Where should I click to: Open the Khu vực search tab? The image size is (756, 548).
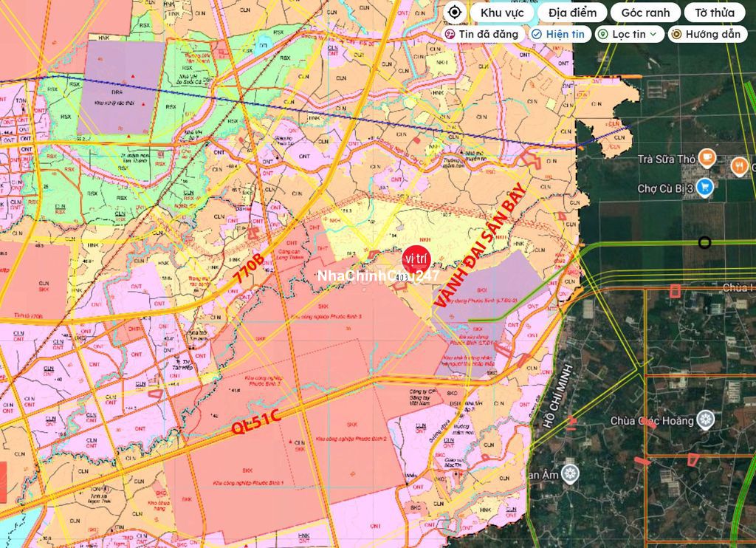coord(501,13)
